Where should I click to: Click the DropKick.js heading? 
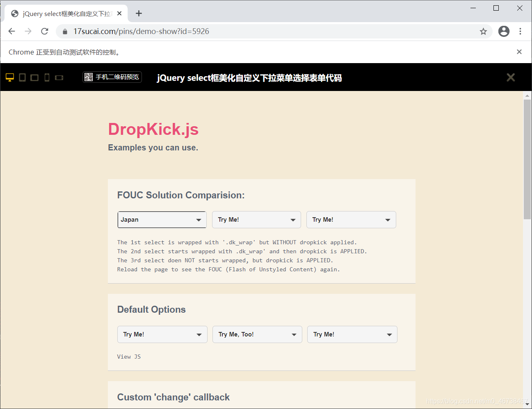click(x=153, y=129)
